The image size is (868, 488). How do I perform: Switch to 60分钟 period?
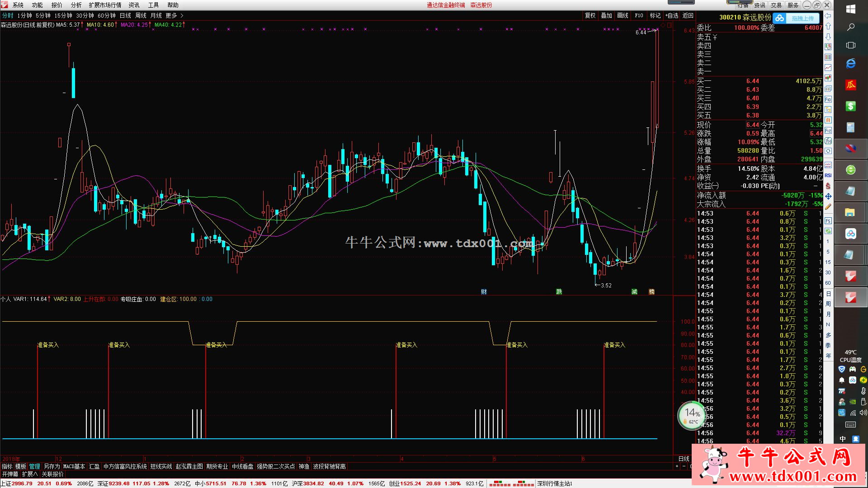coord(107,15)
